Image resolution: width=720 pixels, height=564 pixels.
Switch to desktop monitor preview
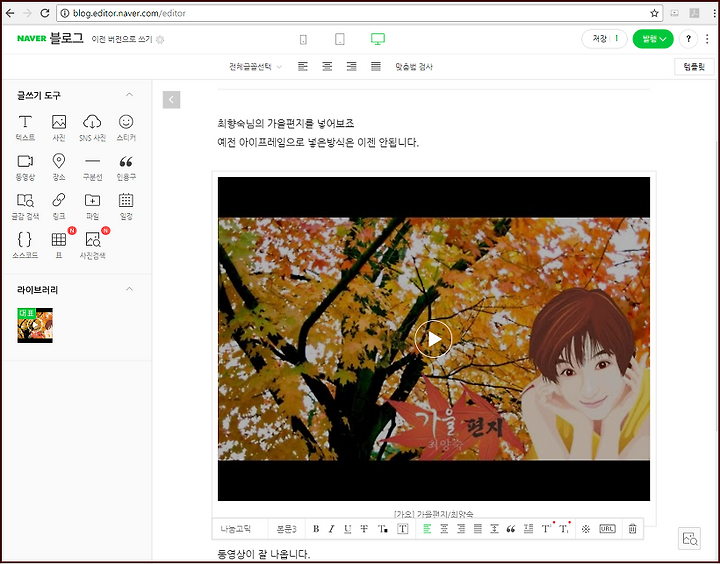click(378, 39)
